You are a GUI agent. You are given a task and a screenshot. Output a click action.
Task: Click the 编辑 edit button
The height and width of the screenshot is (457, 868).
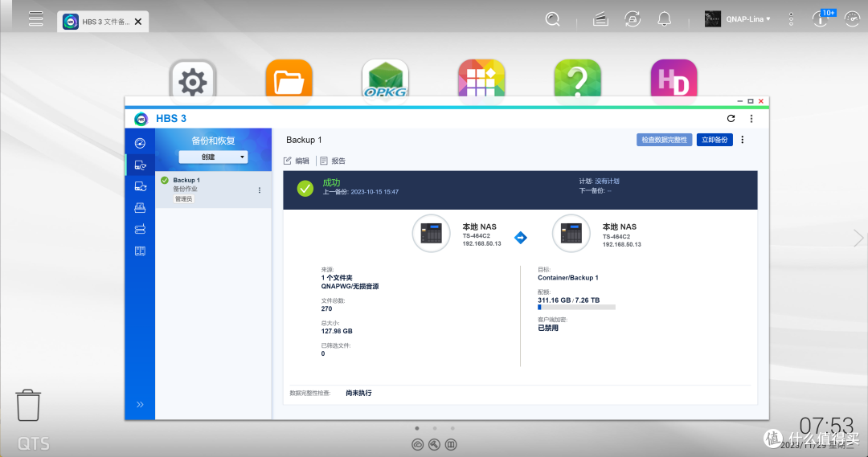(x=296, y=161)
